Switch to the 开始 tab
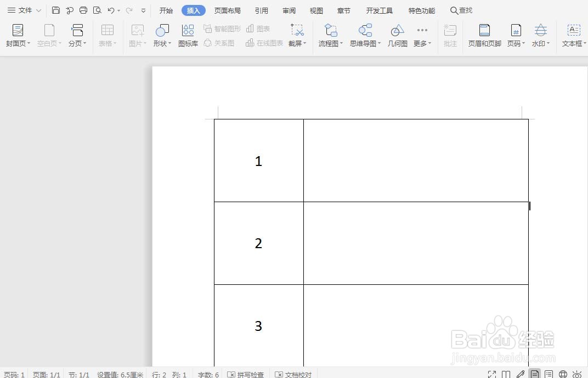The height and width of the screenshot is (378, 588). tap(166, 11)
